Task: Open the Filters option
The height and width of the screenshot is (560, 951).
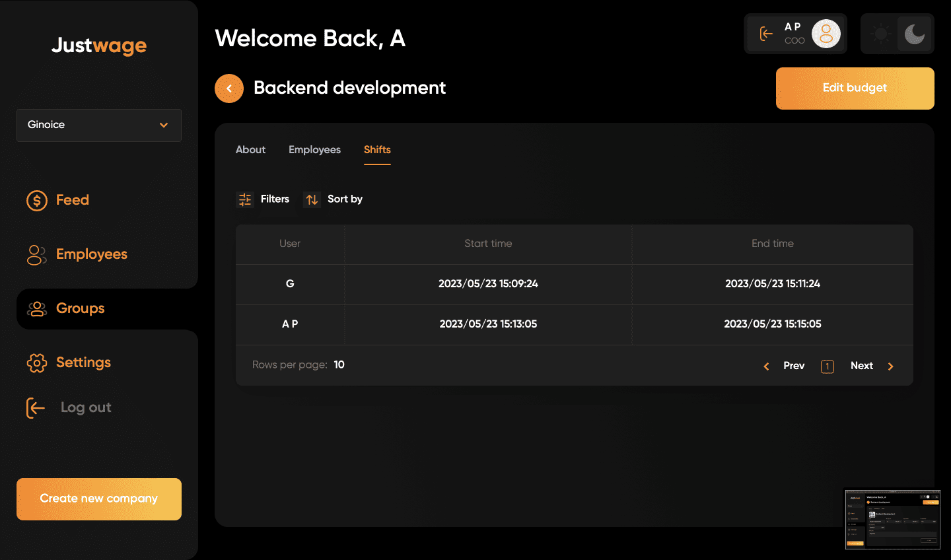Action: point(275,199)
